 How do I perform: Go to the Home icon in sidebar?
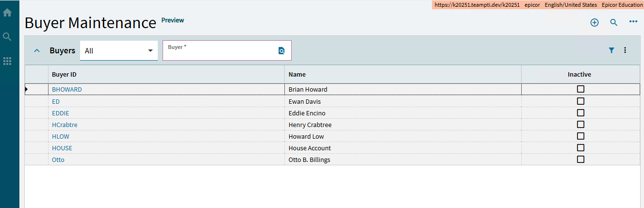tap(7, 13)
